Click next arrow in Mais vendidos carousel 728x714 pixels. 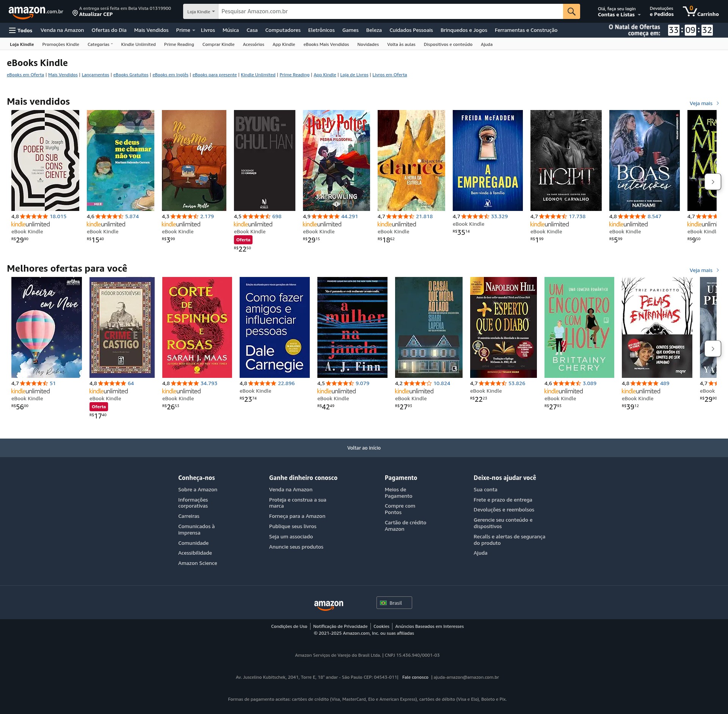713,182
